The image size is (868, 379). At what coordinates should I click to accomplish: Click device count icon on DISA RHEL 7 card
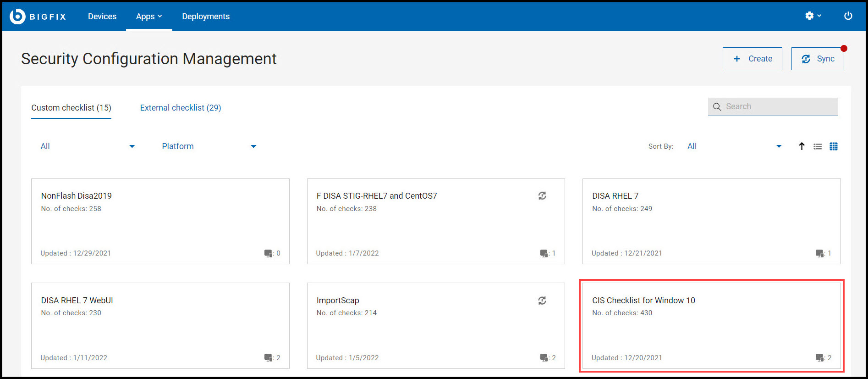pos(820,253)
